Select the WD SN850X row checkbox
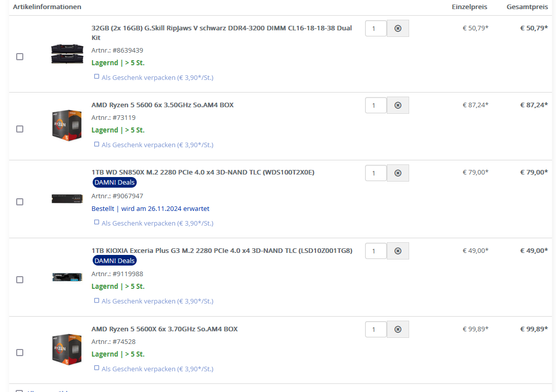Image resolution: width=556 pixels, height=392 pixels. (20, 202)
